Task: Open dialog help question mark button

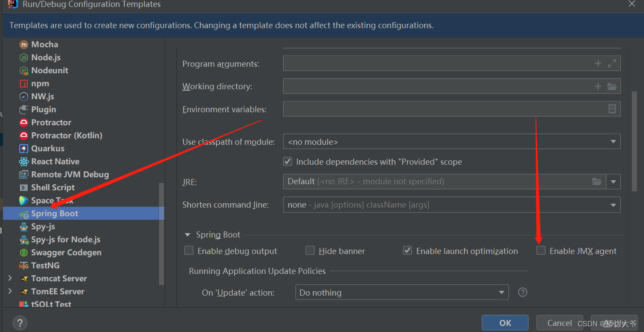Action: click(20, 322)
